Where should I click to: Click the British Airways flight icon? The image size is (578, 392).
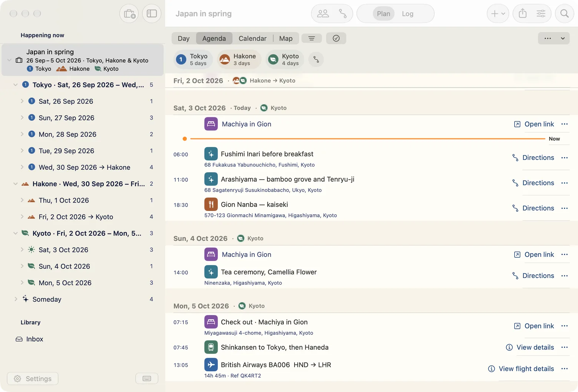pos(211,365)
